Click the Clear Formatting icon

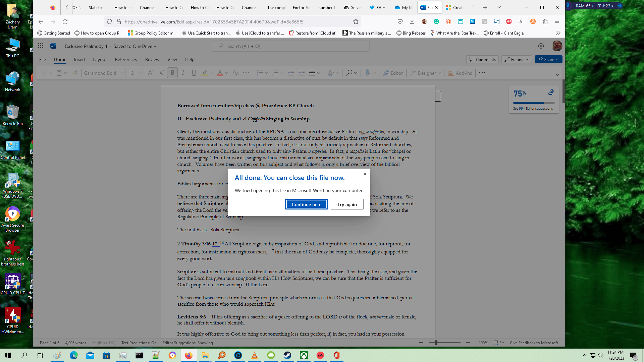point(235,73)
